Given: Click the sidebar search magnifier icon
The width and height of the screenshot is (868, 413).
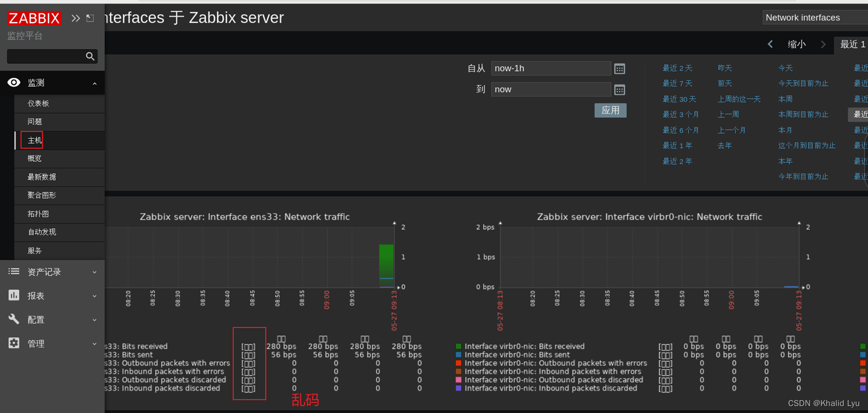Looking at the screenshot, I should (90, 56).
